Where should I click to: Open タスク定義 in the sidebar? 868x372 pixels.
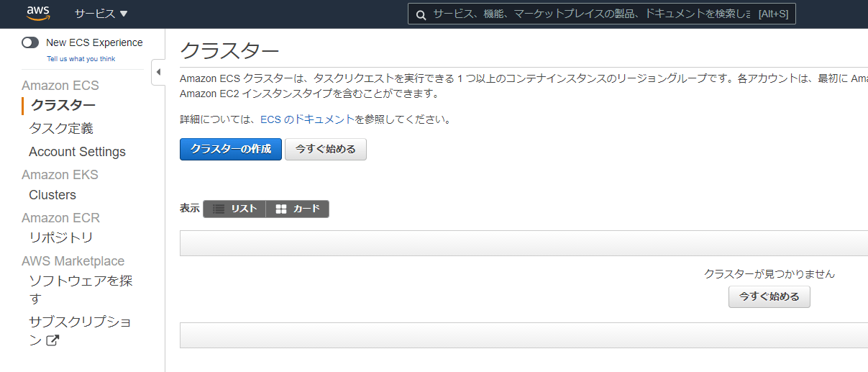tap(61, 129)
